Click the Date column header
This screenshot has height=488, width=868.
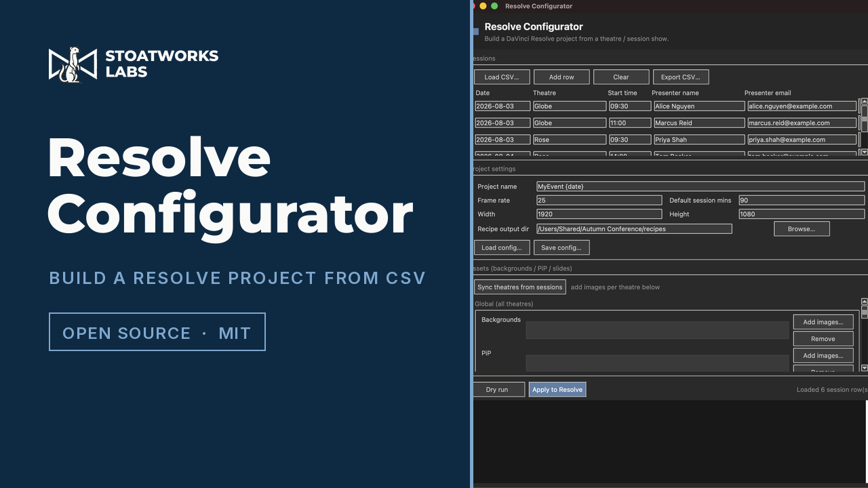pos(483,93)
